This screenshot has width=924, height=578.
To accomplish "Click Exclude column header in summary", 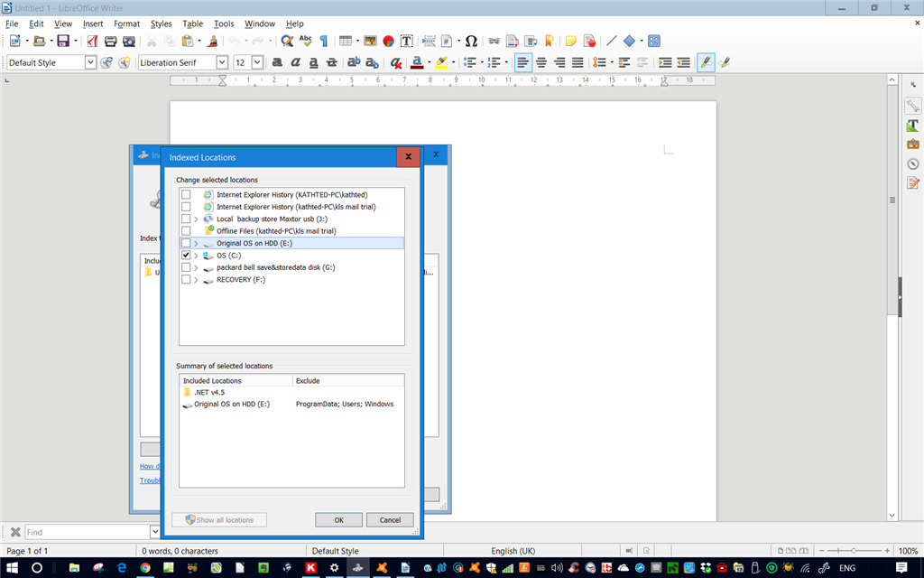I will click(x=348, y=380).
